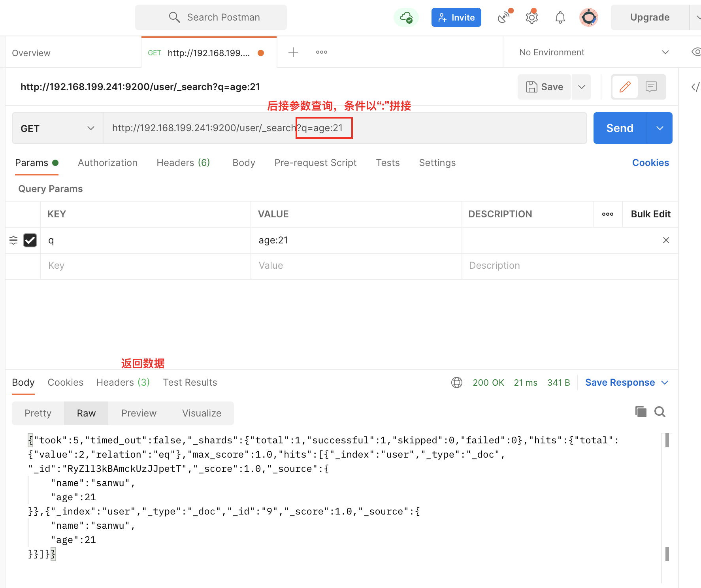Open the user avatar menu

tap(589, 17)
